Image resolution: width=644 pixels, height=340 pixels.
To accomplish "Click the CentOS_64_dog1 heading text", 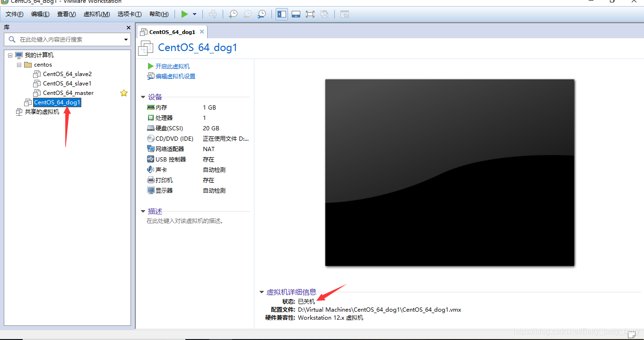I will (x=198, y=48).
